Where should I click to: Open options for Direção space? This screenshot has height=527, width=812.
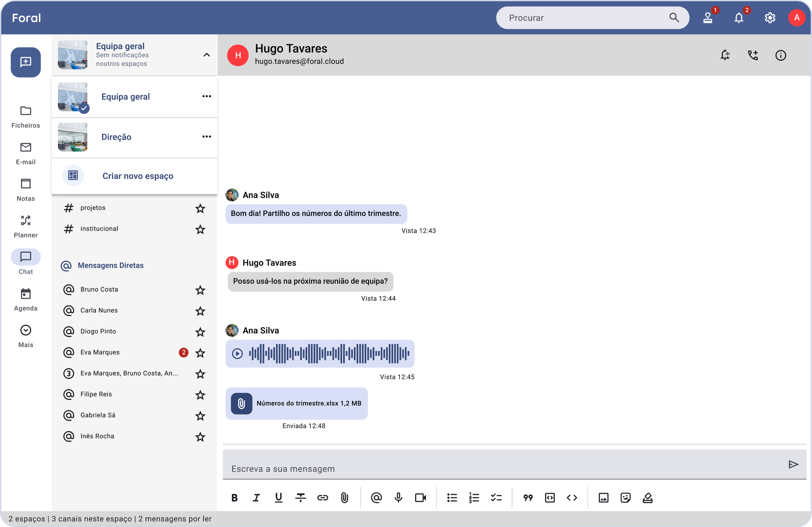207,136
